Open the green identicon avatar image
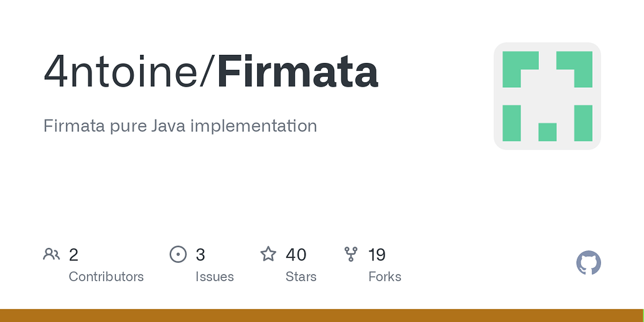The height and width of the screenshot is (322, 644). coord(547,96)
